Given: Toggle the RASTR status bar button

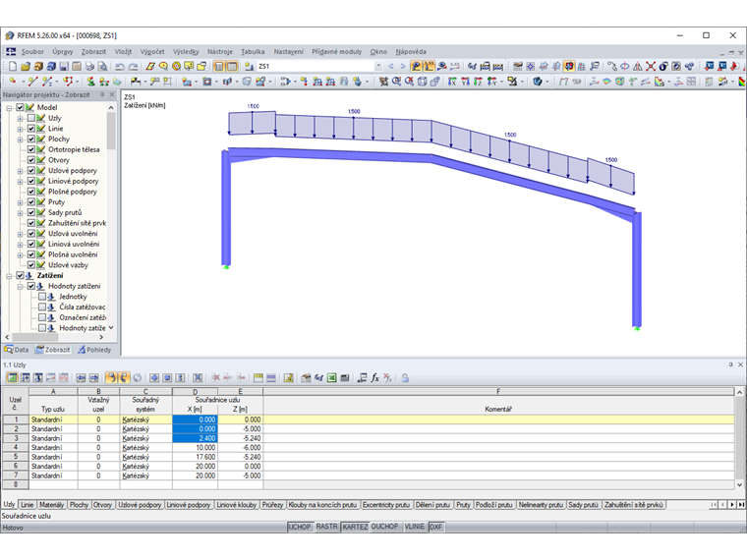Looking at the screenshot, I should tap(326, 527).
